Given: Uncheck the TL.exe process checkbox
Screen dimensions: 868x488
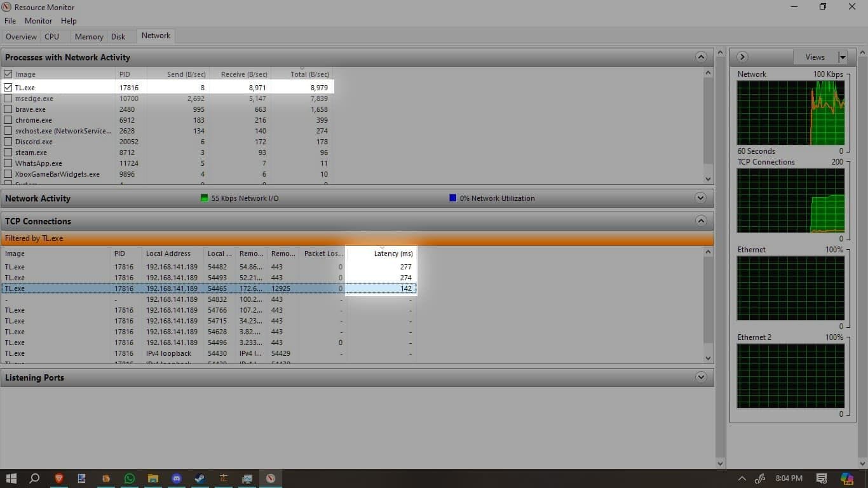Looking at the screenshot, I should coord(8,88).
